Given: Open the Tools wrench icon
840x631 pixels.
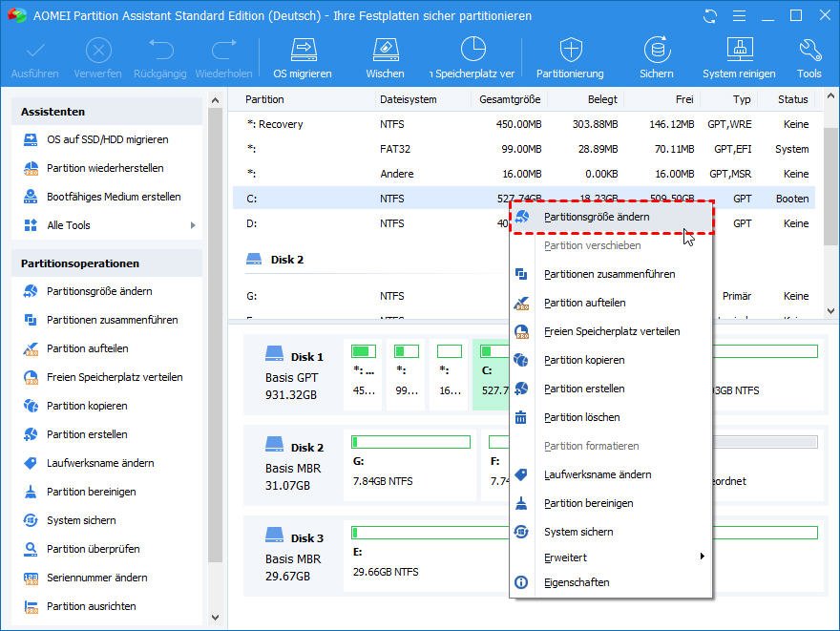Looking at the screenshot, I should point(809,50).
